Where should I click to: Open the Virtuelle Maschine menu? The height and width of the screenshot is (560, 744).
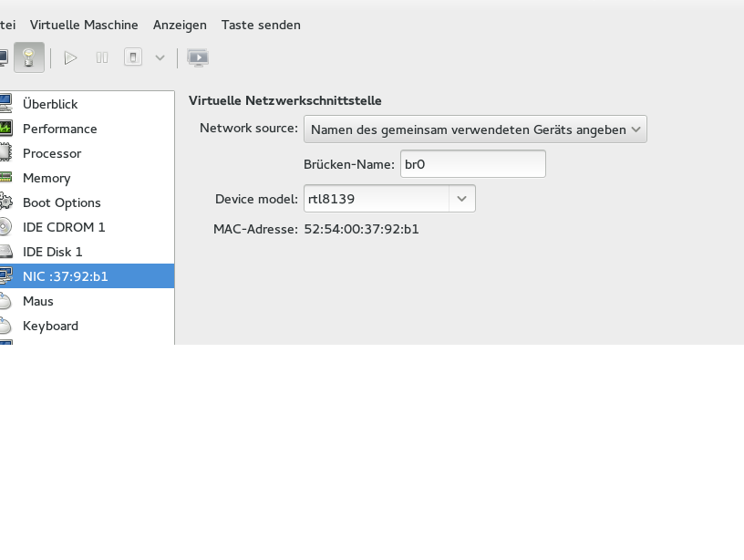point(84,25)
